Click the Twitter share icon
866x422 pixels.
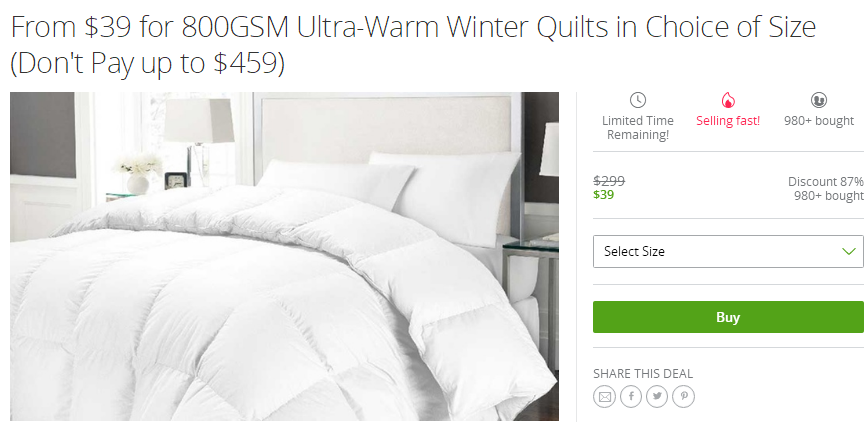click(657, 396)
